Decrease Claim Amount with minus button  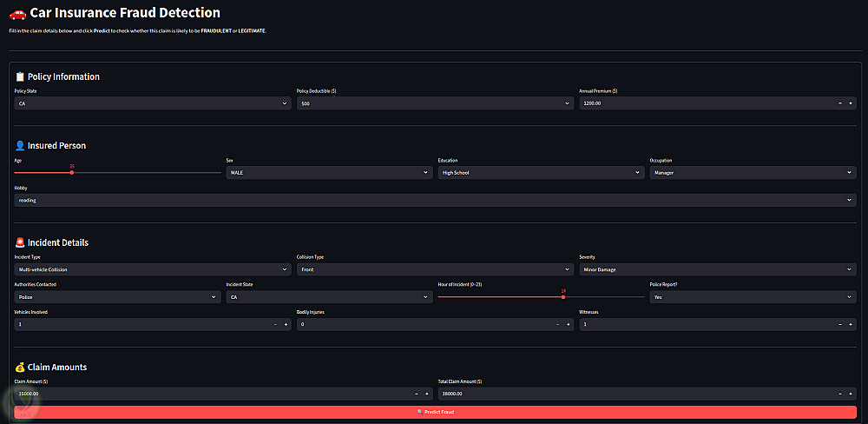pos(417,394)
